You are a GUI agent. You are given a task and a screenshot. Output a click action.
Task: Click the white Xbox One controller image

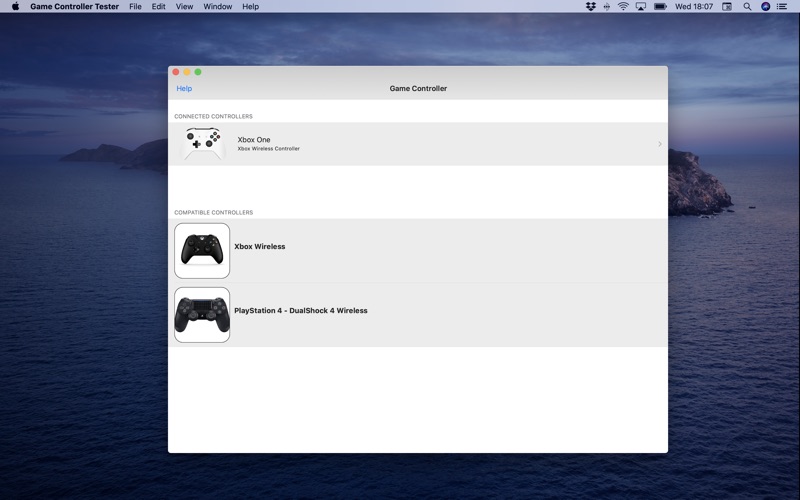203,143
